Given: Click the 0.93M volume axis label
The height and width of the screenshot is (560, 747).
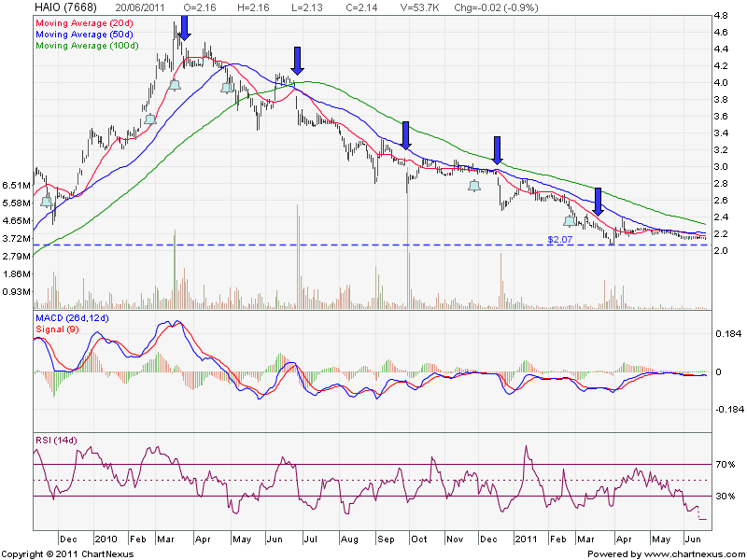Looking at the screenshot, I should (x=16, y=291).
